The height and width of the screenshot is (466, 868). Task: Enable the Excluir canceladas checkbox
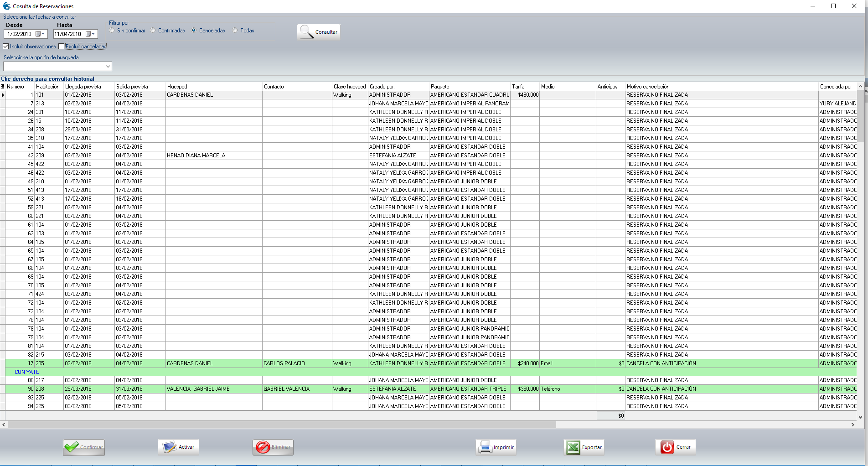62,47
